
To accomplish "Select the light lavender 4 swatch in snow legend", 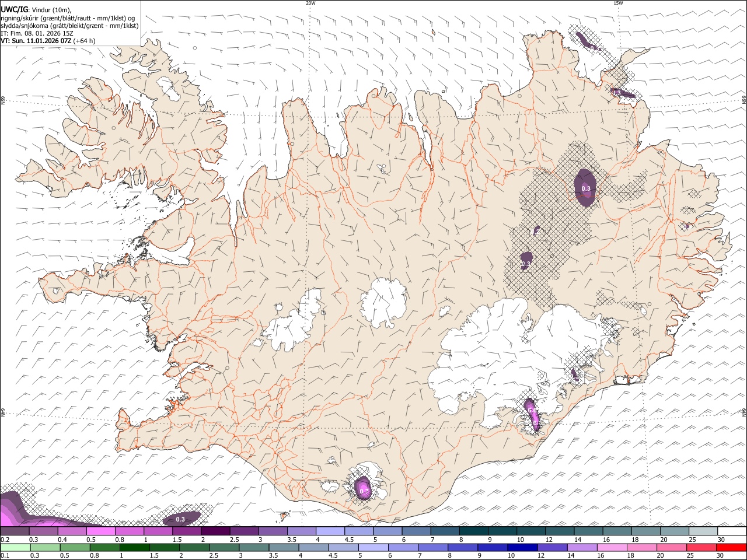I will click(330, 531).
